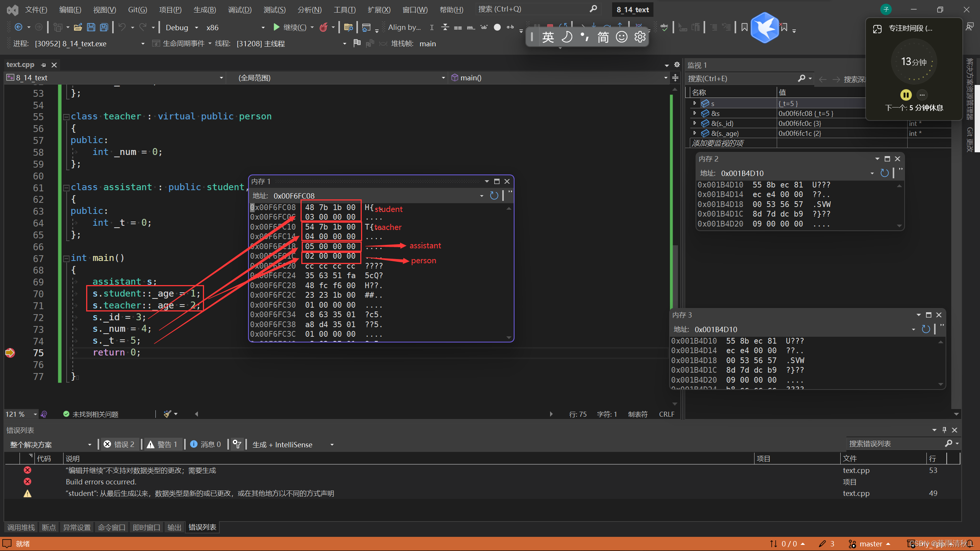This screenshot has height=551, width=980.
Task: Click the 说明 column header in error list
Action: pyautogui.click(x=408, y=458)
